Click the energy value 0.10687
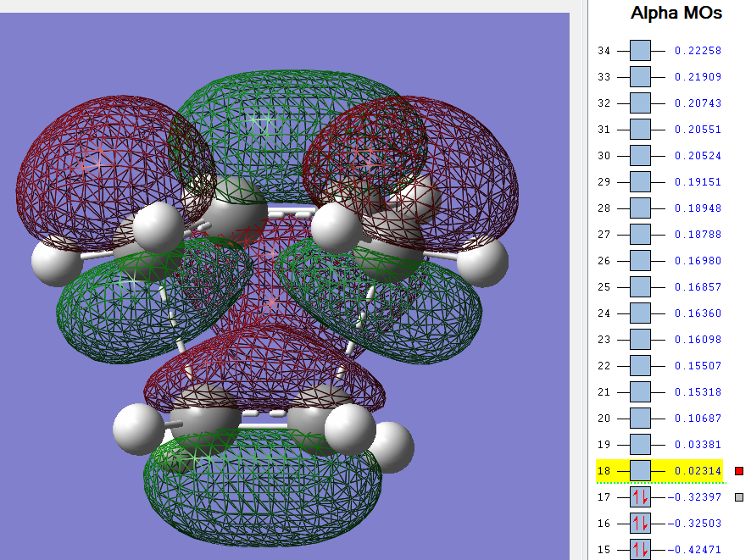This screenshot has height=560, width=751. 698,419
